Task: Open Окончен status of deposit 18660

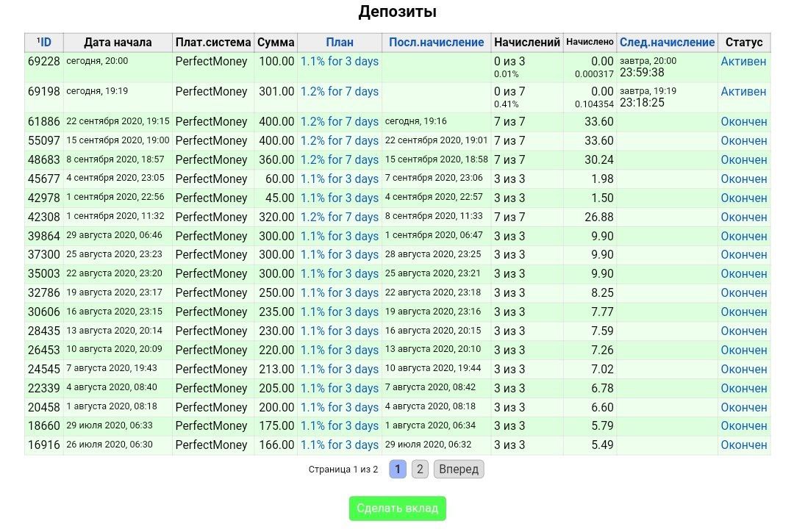Action: click(744, 426)
